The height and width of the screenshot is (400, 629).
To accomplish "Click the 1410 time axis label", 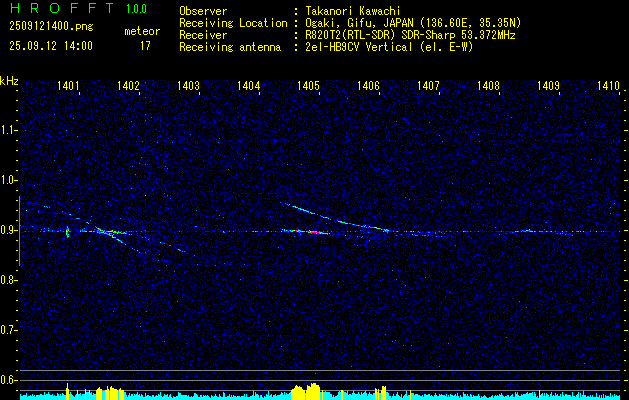I will [609, 85].
